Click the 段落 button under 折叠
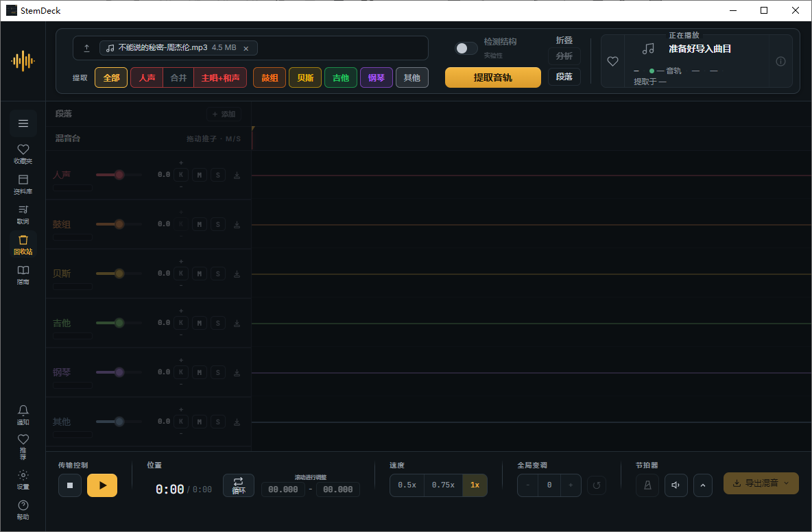This screenshot has height=532, width=812. tap(564, 77)
